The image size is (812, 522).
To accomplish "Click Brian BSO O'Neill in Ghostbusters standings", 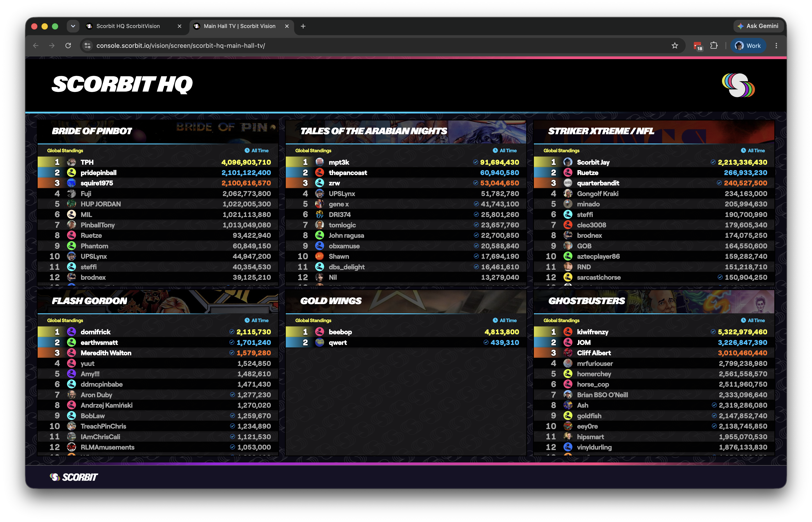I will pyautogui.click(x=602, y=395).
